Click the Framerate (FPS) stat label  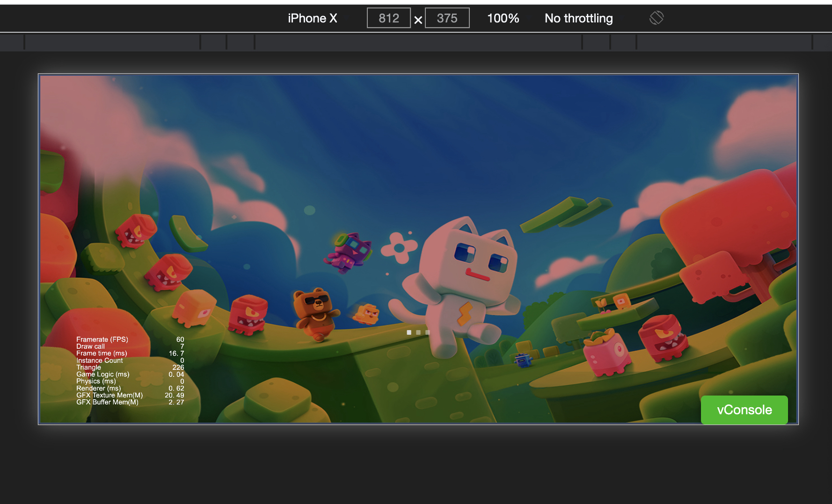point(102,339)
